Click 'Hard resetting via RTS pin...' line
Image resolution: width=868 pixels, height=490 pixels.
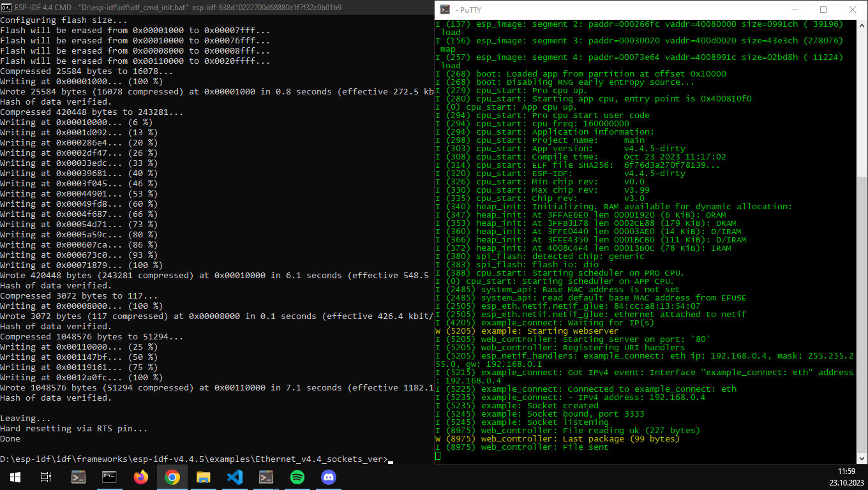[x=74, y=429]
